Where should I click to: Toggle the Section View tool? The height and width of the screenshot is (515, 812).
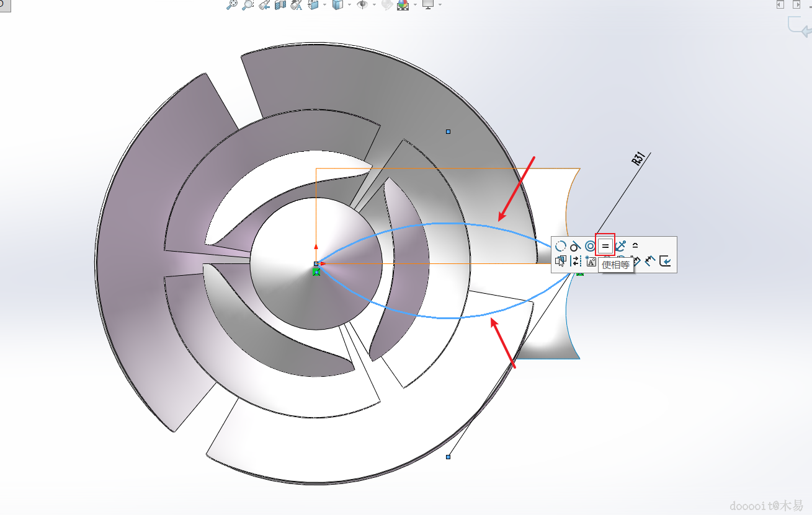point(280,5)
